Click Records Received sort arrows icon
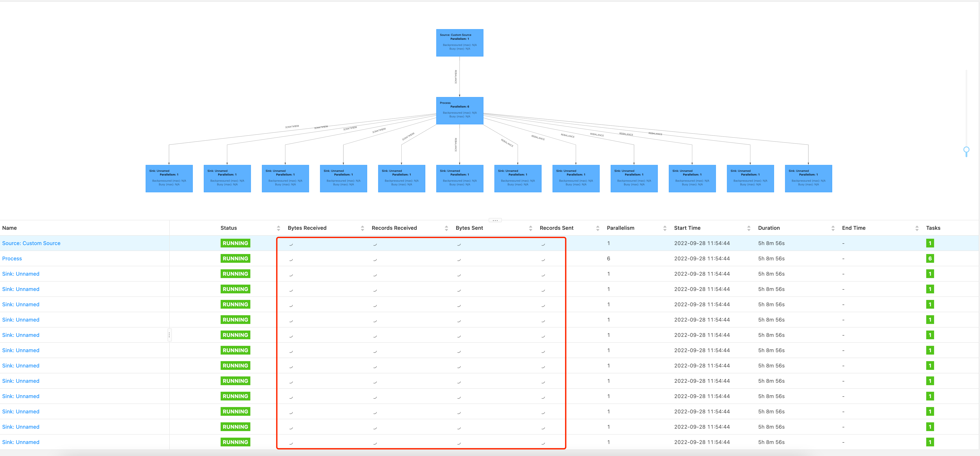The image size is (980, 456). click(446, 228)
